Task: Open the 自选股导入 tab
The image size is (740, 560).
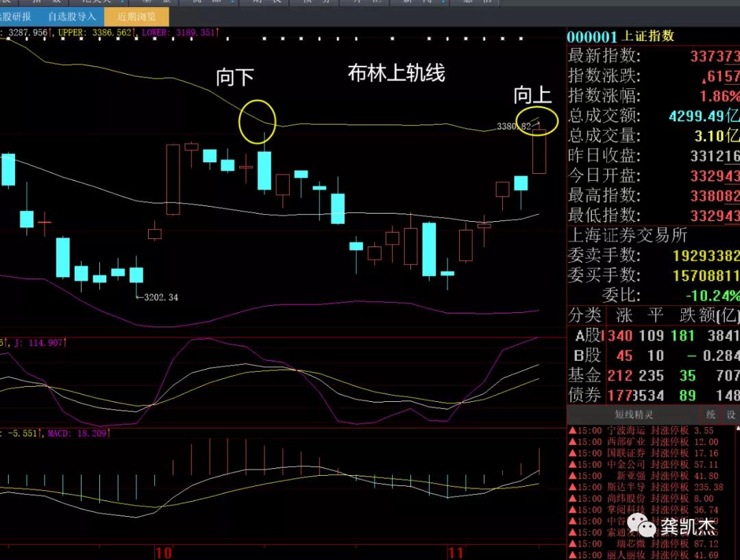Action: [72, 17]
